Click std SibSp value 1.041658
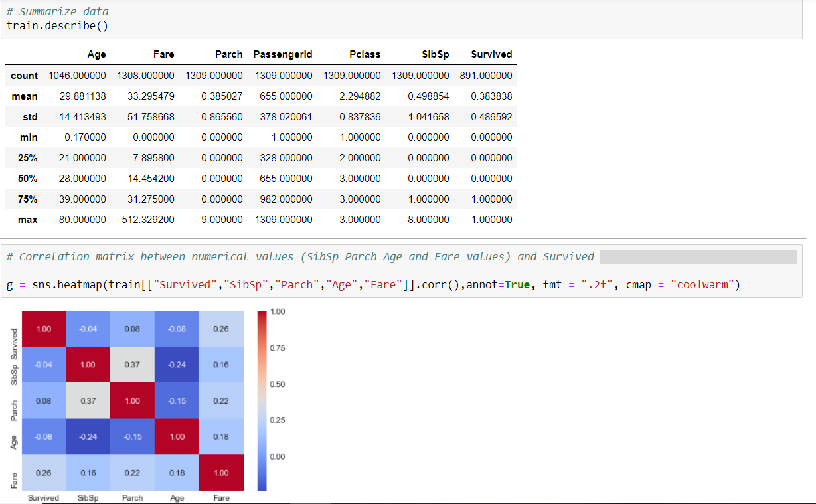Screen dimensions: 816x504 pyautogui.click(x=428, y=117)
